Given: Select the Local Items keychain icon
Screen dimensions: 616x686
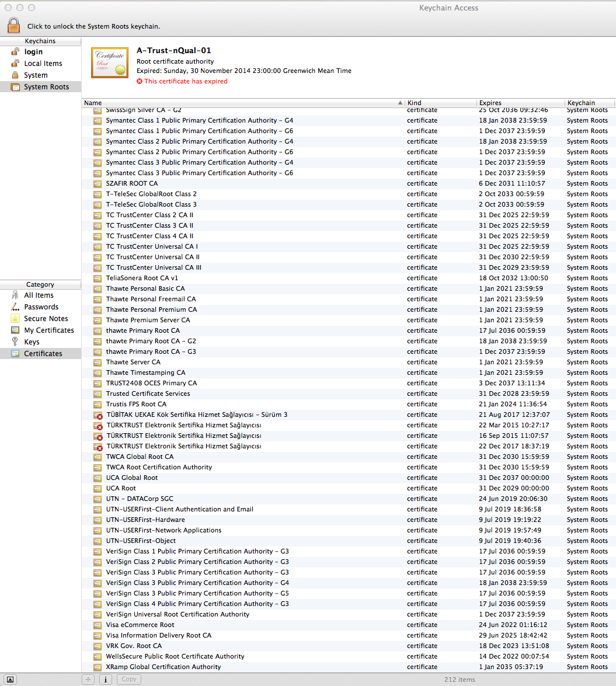Looking at the screenshot, I should click(x=15, y=64).
